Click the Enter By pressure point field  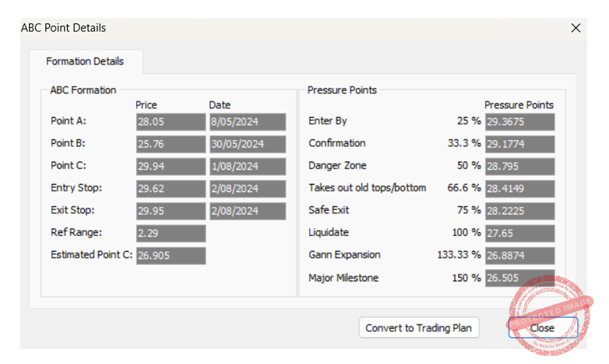click(519, 122)
